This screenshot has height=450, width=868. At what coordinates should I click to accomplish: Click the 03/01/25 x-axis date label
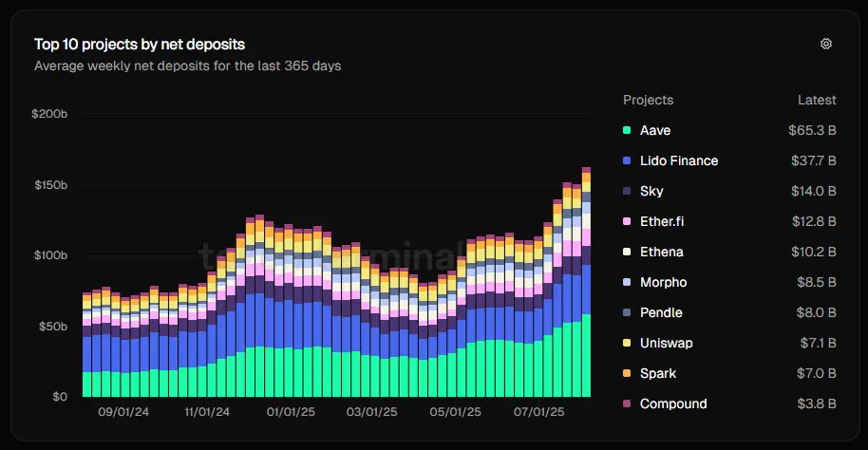[372, 412]
